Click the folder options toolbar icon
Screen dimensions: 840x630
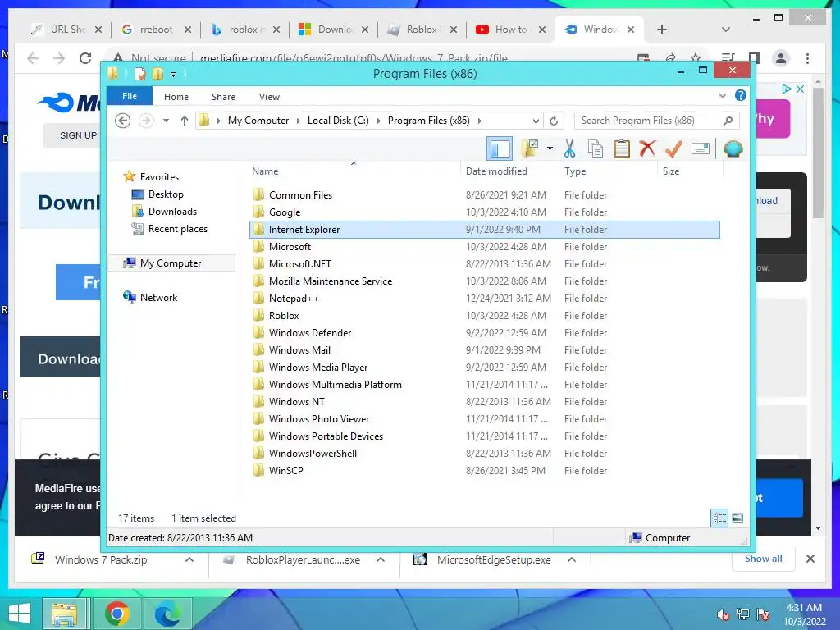pyautogui.click(x=530, y=148)
